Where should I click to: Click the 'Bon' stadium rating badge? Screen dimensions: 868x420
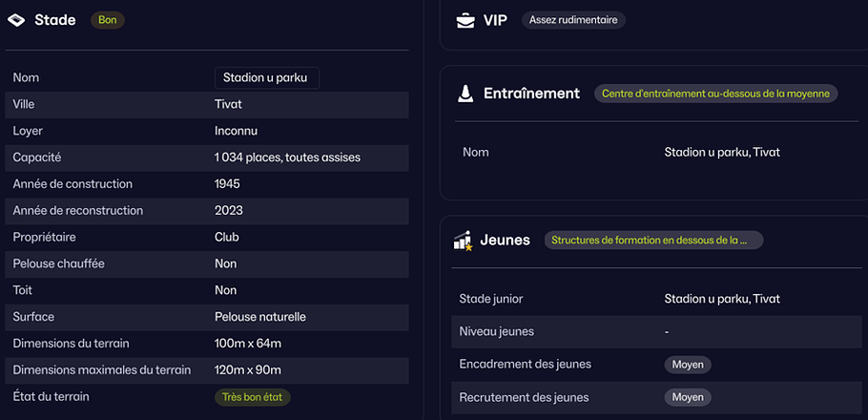(x=107, y=20)
